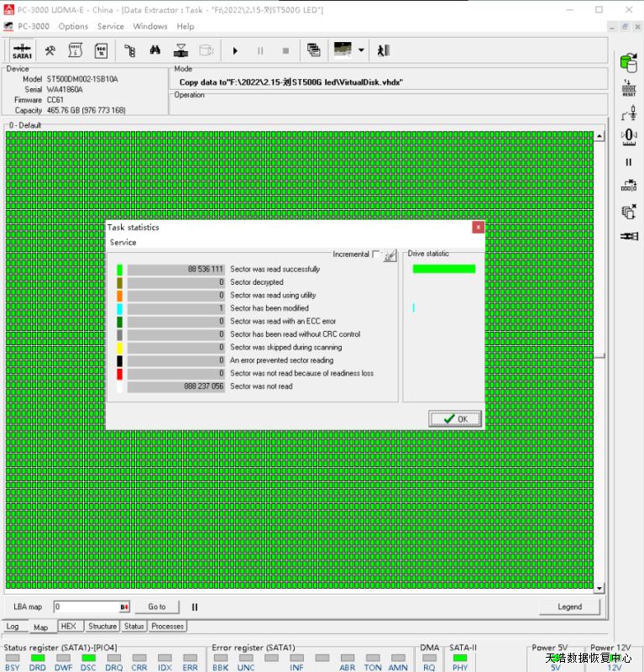644x672 pixels.
Task: Click the RESET icon in right sidebar
Action: (628, 89)
